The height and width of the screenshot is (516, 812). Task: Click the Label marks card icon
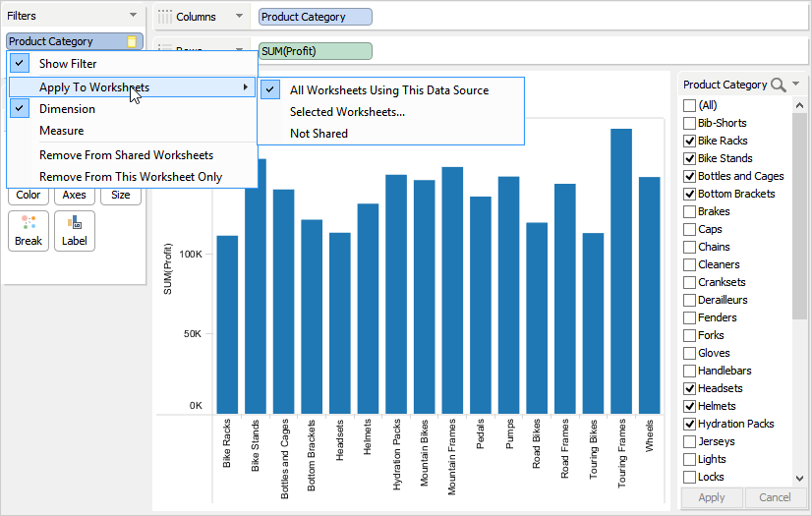tap(75, 222)
